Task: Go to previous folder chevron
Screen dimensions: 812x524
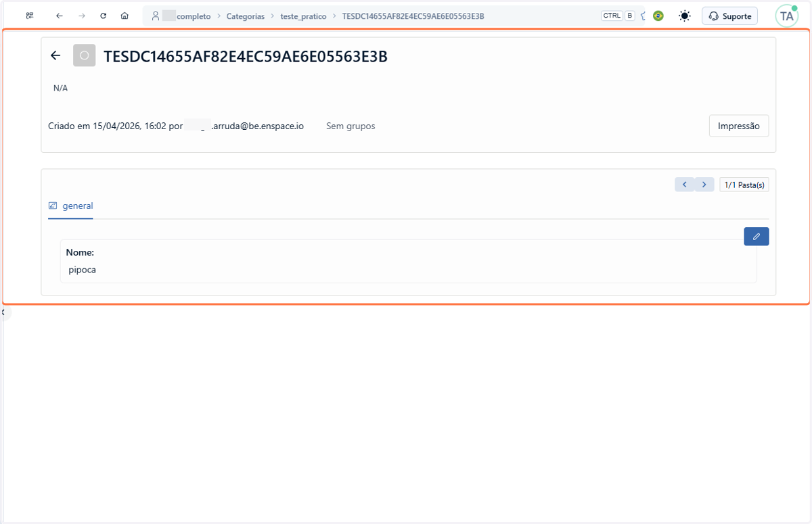Action: 685,185
